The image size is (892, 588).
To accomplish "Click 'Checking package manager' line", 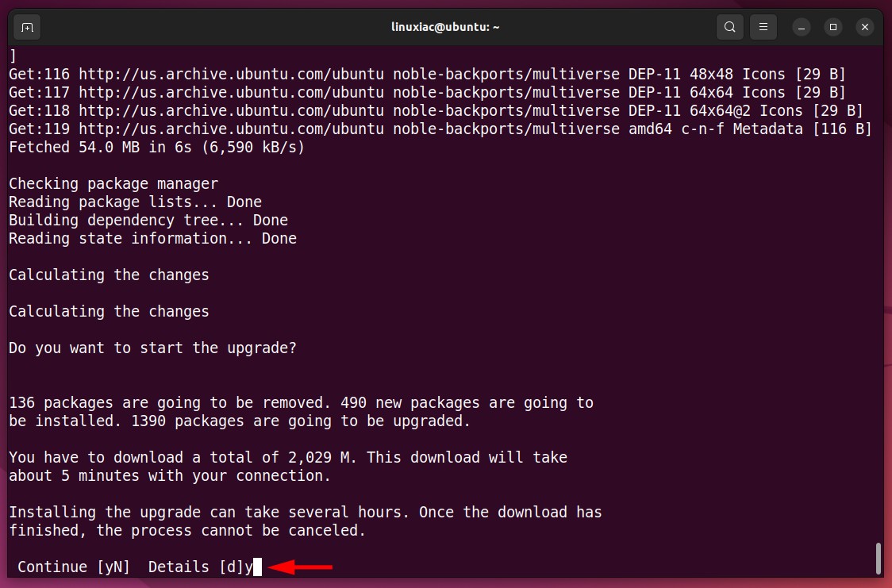I will pyautogui.click(x=113, y=183).
